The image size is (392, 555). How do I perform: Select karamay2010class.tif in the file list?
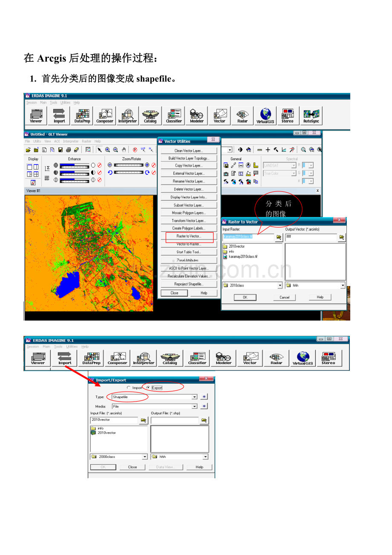click(x=242, y=257)
